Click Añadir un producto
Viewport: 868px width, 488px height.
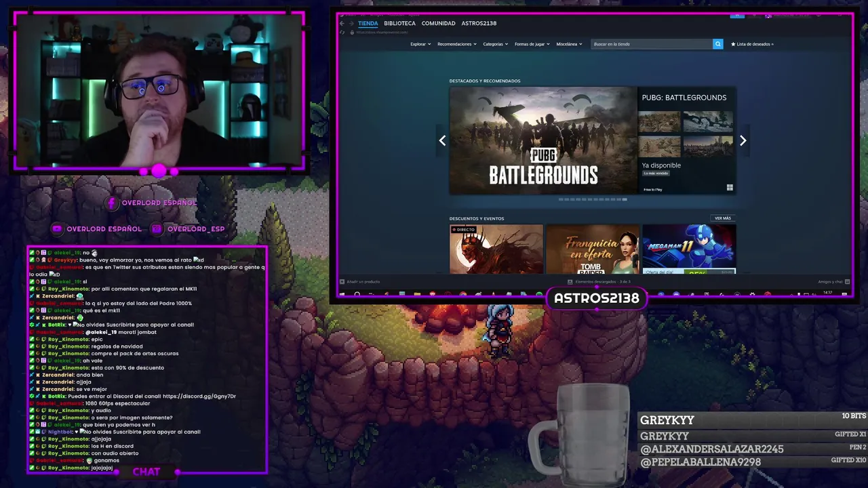[x=363, y=282]
